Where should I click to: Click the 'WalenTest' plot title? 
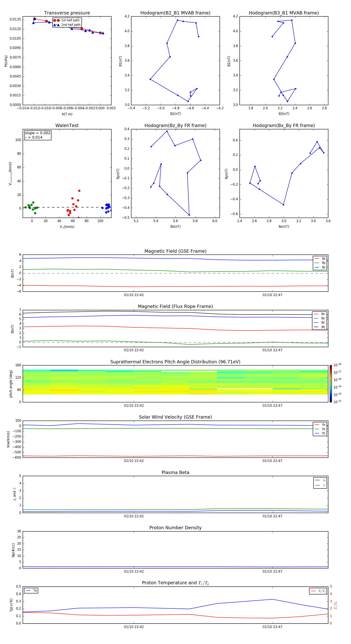(67, 125)
